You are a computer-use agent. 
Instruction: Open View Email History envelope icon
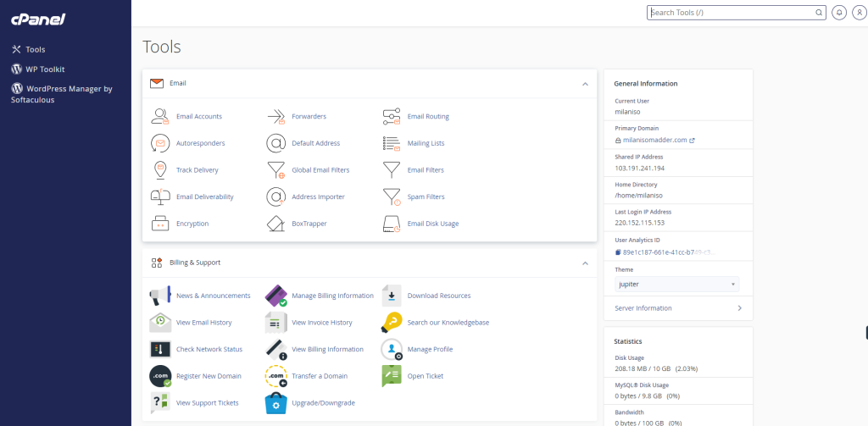[x=160, y=323]
